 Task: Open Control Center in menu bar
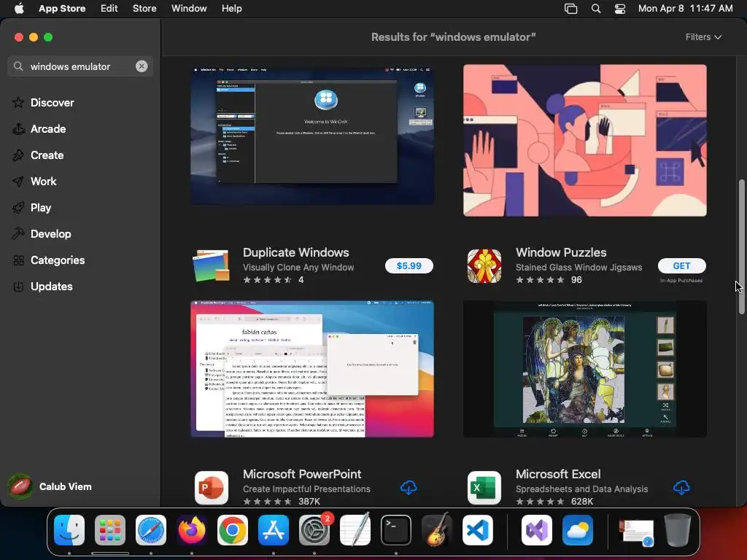point(620,9)
